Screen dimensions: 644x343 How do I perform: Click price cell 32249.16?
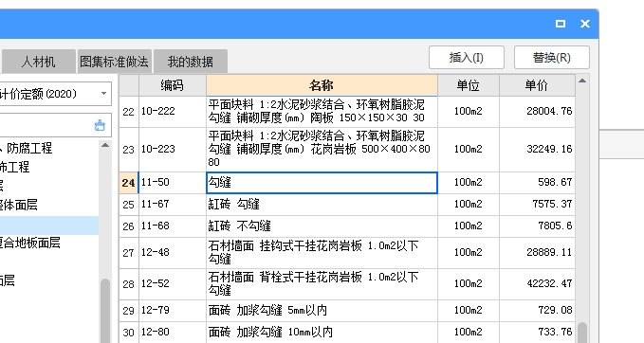tap(537, 150)
